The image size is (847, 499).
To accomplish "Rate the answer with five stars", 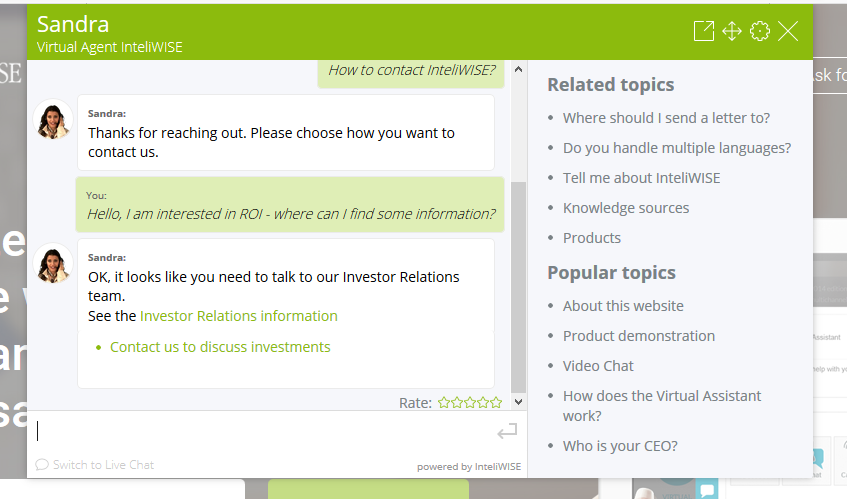I will coord(496,402).
